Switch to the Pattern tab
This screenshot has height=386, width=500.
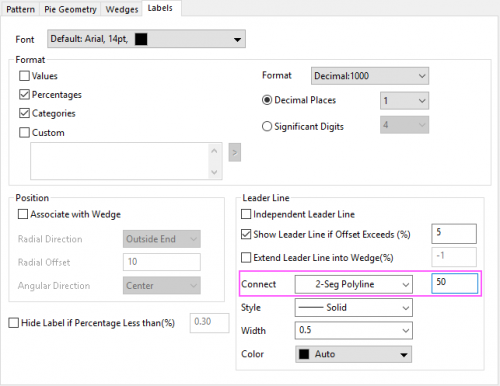tap(20, 9)
